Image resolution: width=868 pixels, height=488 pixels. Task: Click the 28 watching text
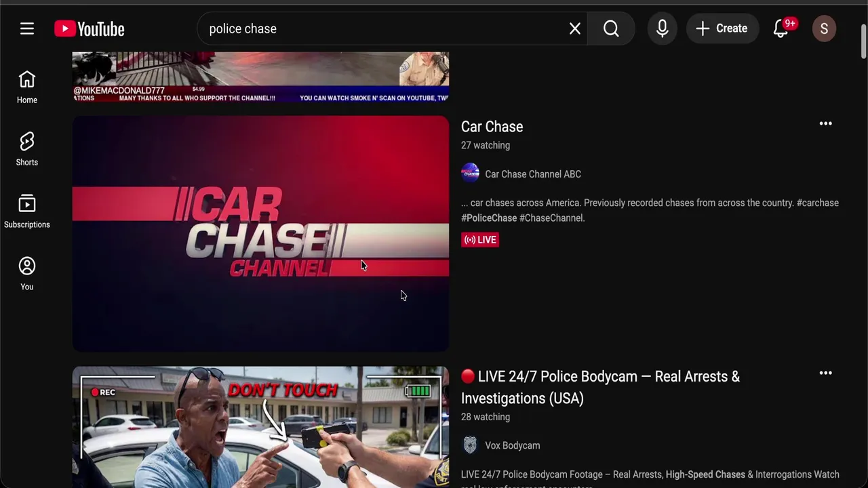coord(486,417)
